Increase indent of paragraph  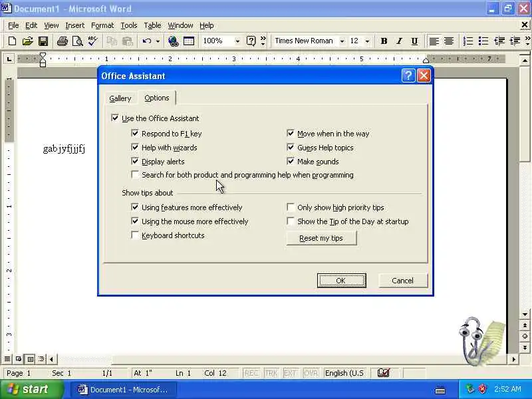[515, 41]
